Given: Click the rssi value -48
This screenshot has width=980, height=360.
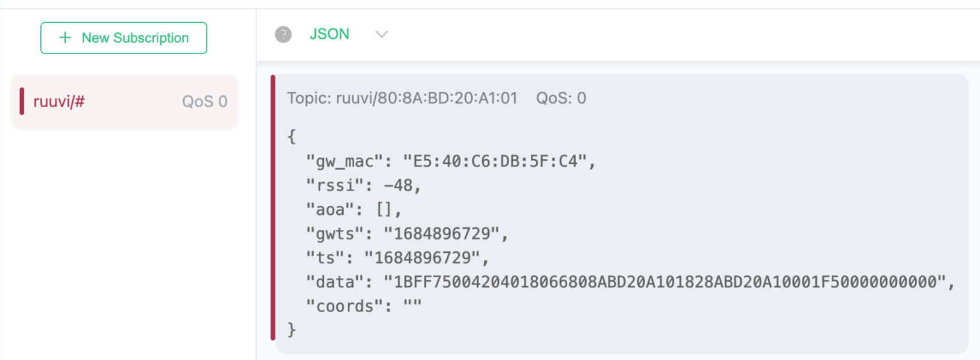Looking at the screenshot, I should tap(393, 186).
